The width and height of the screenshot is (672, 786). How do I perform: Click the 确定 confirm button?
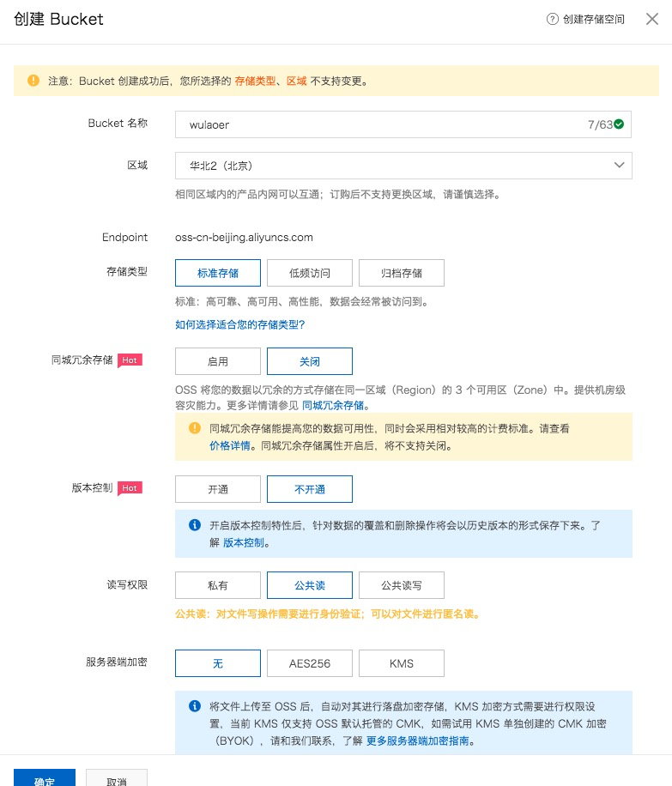tap(45, 777)
